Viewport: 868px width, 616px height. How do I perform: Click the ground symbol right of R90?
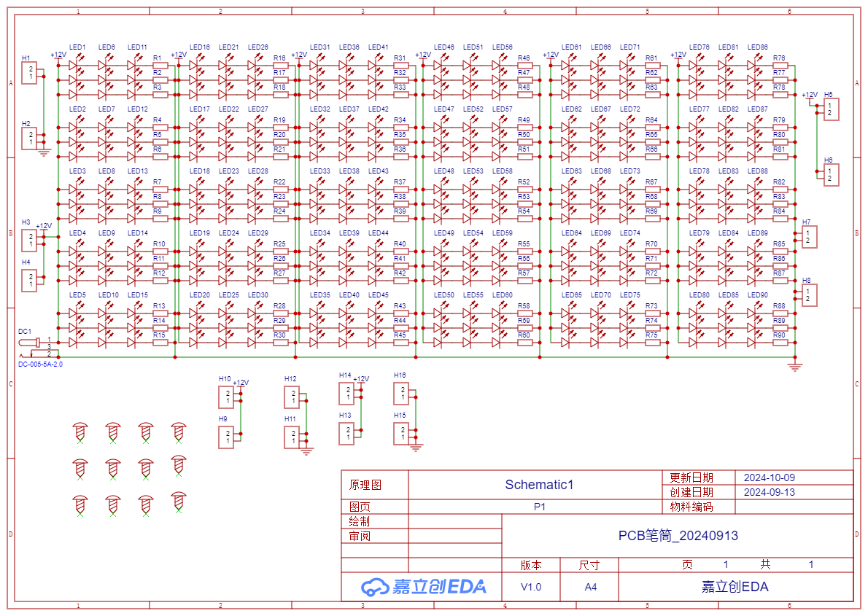pyautogui.click(x=795, y=366)
